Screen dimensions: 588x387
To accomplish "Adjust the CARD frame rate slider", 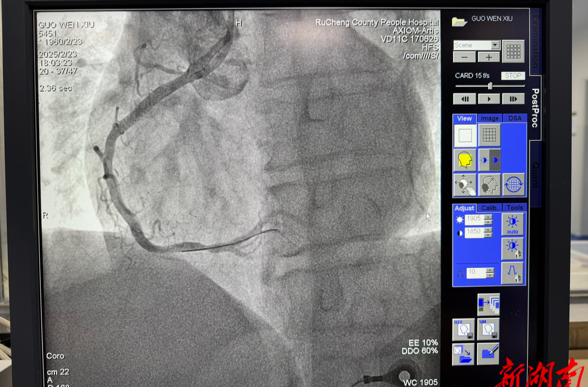I will [x=490, y=86].
